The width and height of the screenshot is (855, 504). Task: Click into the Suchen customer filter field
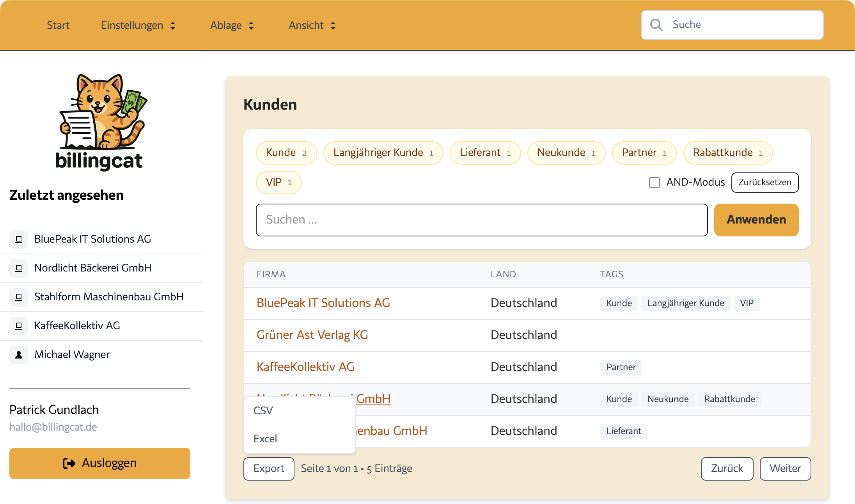[x=481, y=220]
